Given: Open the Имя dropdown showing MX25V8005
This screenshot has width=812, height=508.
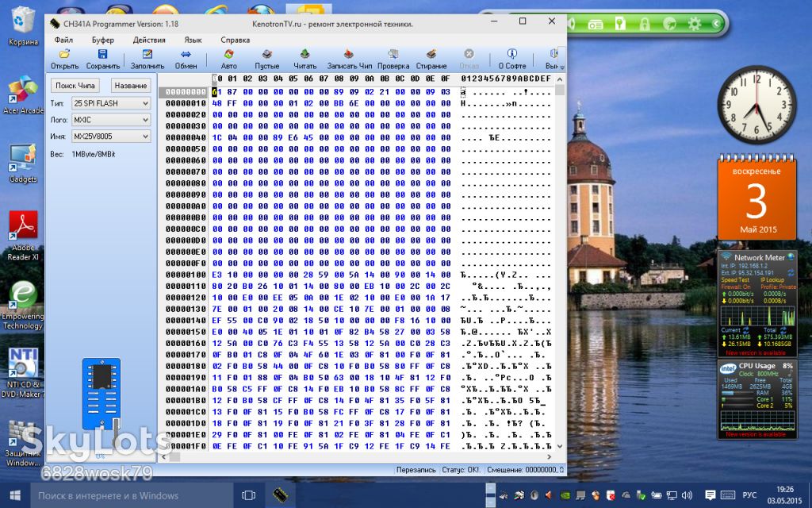Looking at the screenshot, I should pyautogui.click(x=111, y=137).
